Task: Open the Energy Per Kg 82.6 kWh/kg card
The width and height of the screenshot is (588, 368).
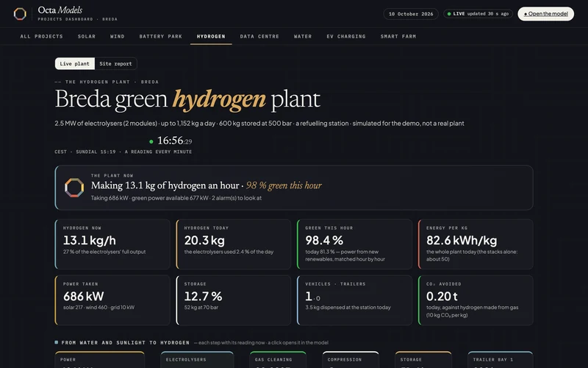Action: click(x=476, y=244)
